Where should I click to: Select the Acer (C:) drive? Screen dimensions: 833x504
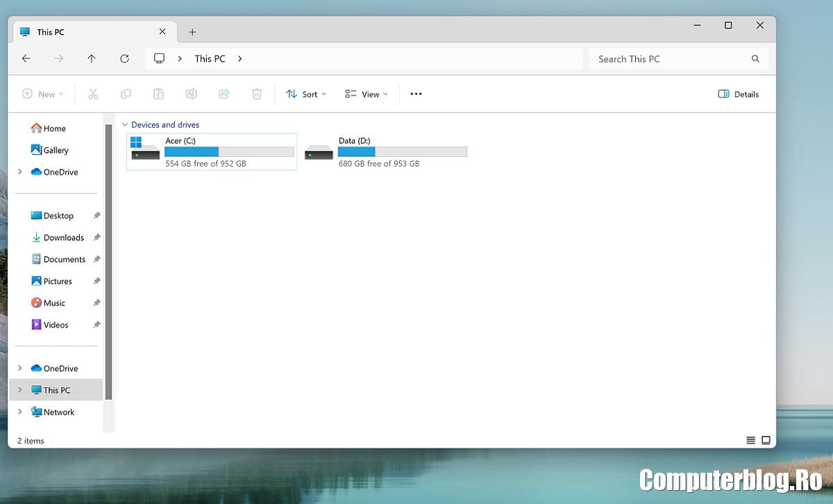[x=212, y=151]
